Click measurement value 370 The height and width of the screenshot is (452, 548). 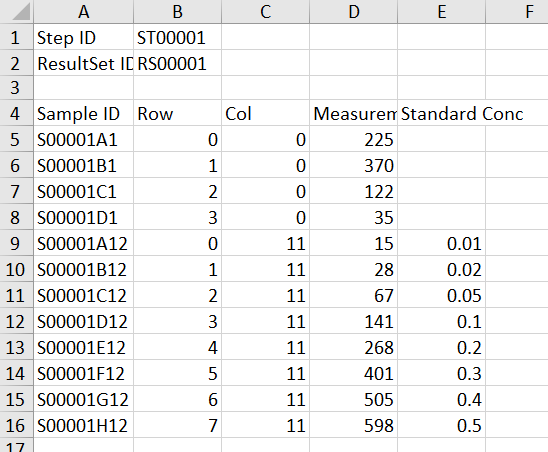353,165
